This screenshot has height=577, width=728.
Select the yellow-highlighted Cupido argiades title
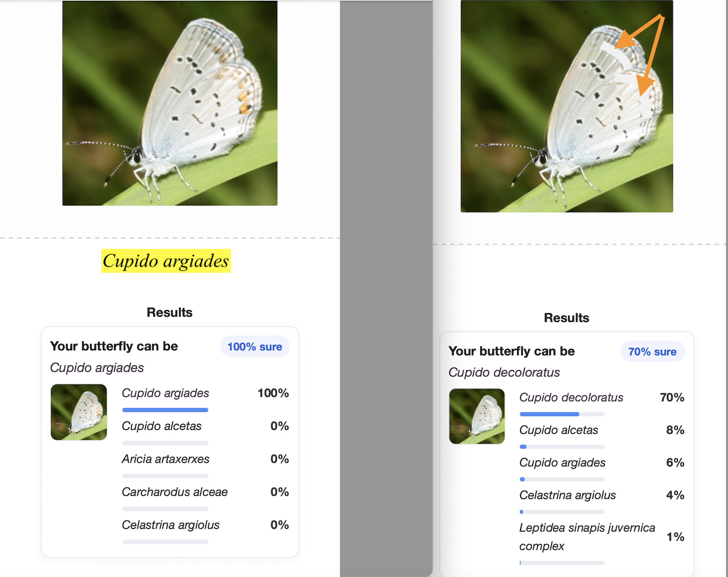pos(166,261)
